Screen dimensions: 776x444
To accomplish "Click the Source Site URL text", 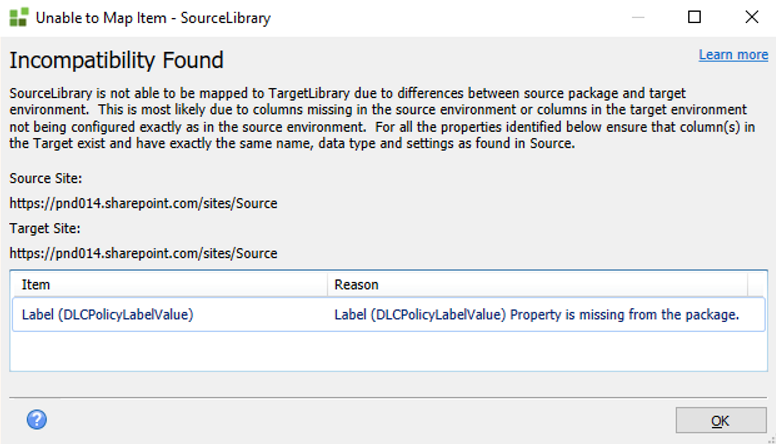I will (x=143, y=203).
